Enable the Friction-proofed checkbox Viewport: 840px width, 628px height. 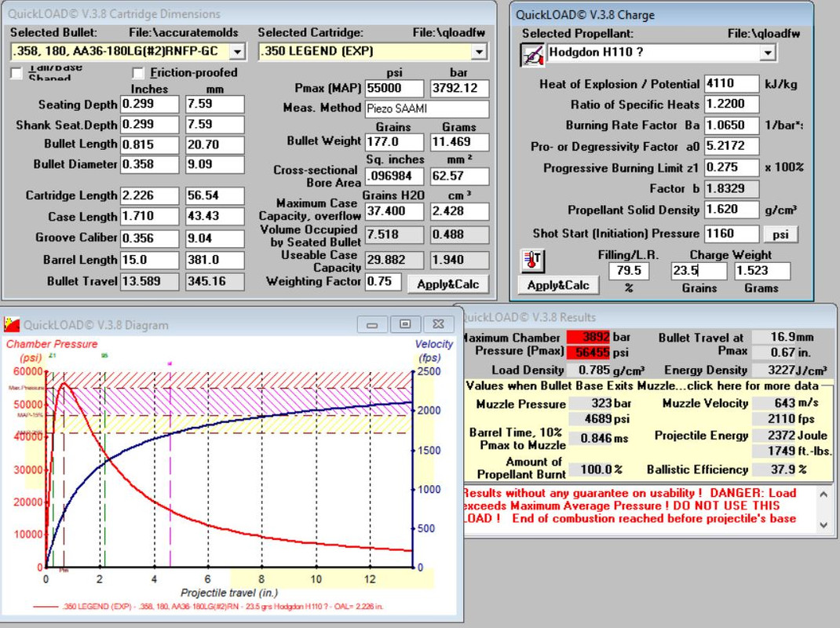(x=138, y=73)
